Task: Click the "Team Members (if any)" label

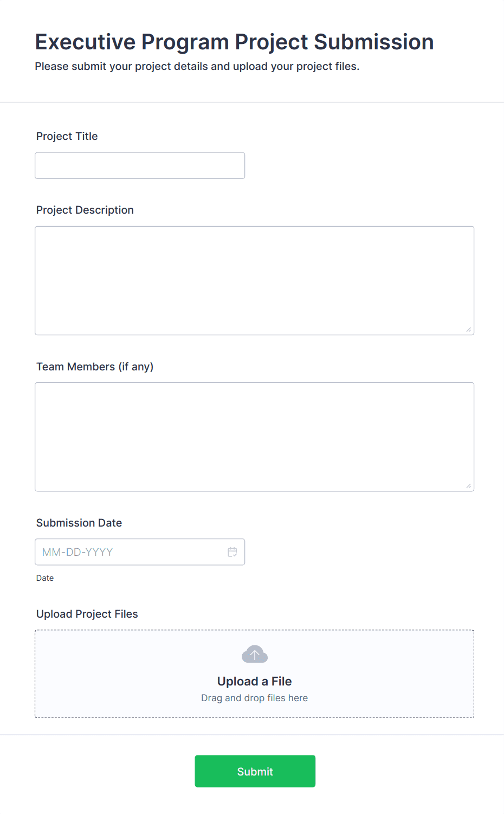Action: [x=95, y=367]
